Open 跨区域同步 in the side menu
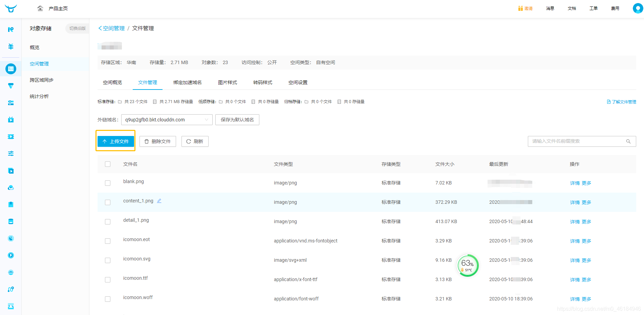Viewport: 644px width, 315px height. point(42,80)
